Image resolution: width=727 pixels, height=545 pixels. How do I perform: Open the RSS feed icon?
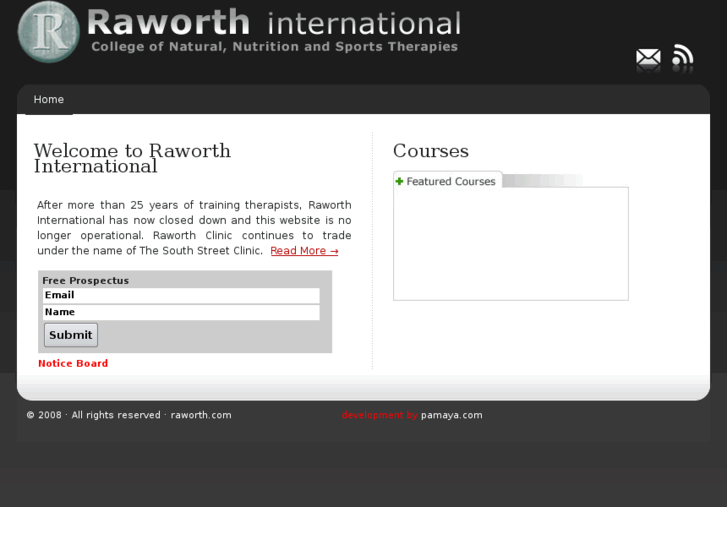click(x=682, y=55)
